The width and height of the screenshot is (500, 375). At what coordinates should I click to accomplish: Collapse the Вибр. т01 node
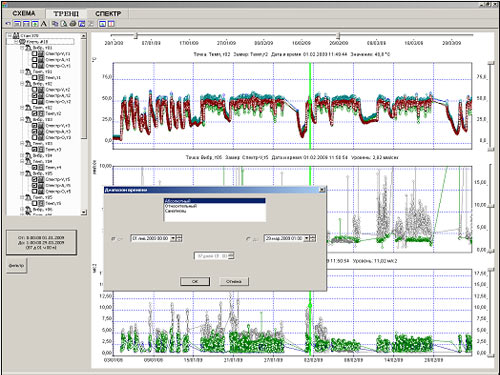click(x=22, y=48)
